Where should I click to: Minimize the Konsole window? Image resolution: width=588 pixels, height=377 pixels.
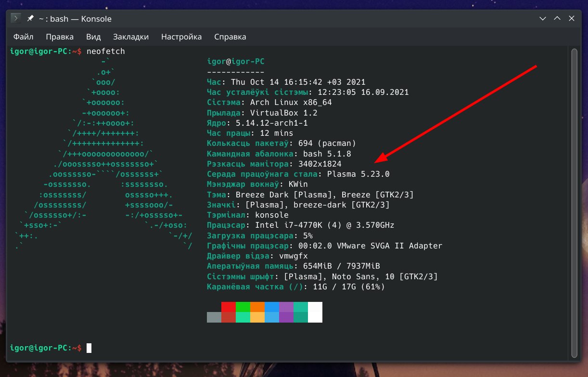[543, 19]
